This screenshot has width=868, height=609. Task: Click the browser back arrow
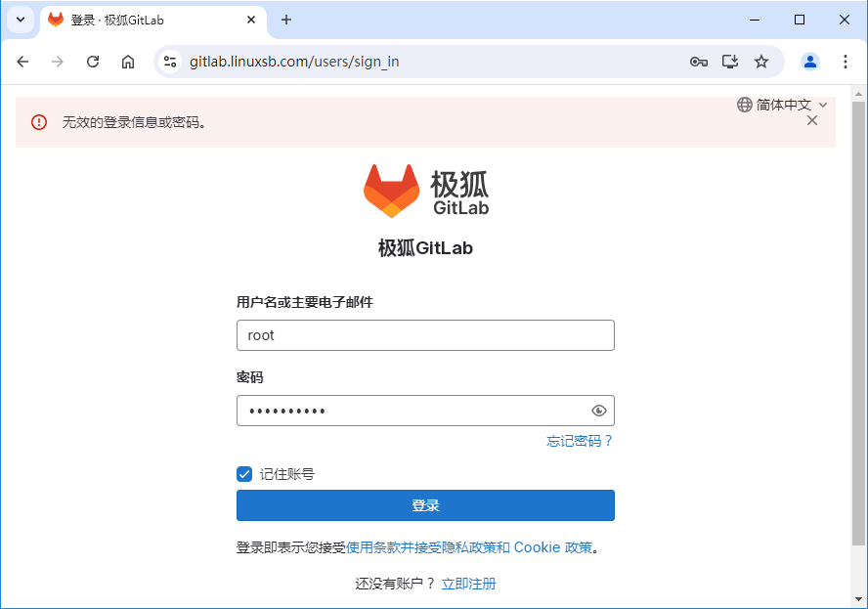tap(22, 62)
